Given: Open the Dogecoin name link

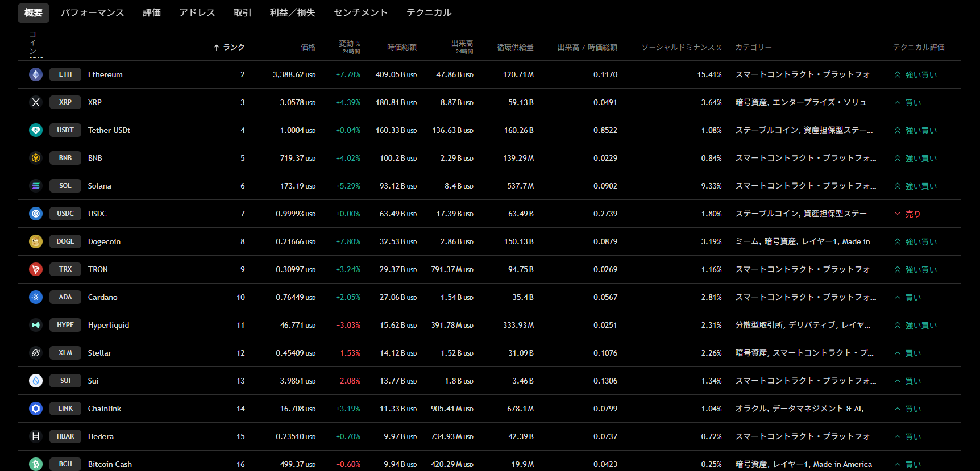Looking at the screenshot, I should tap(104, 241).
